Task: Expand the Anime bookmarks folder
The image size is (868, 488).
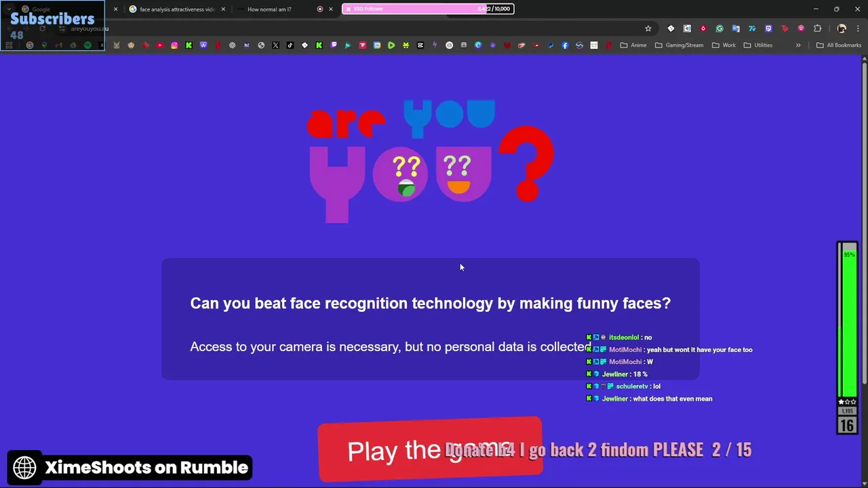Action: [633, 45]
